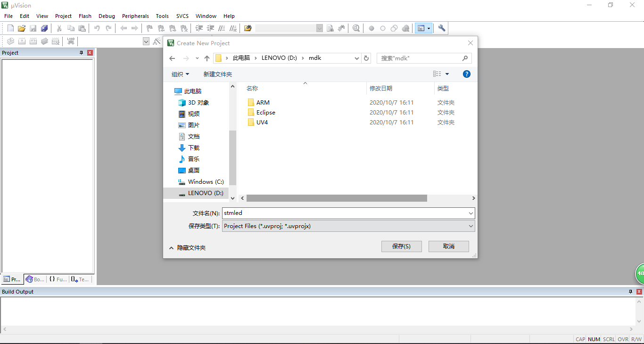Open the view options dropdown in dialog
This screenshot has height=344, width=644.
tap(447, 74)
